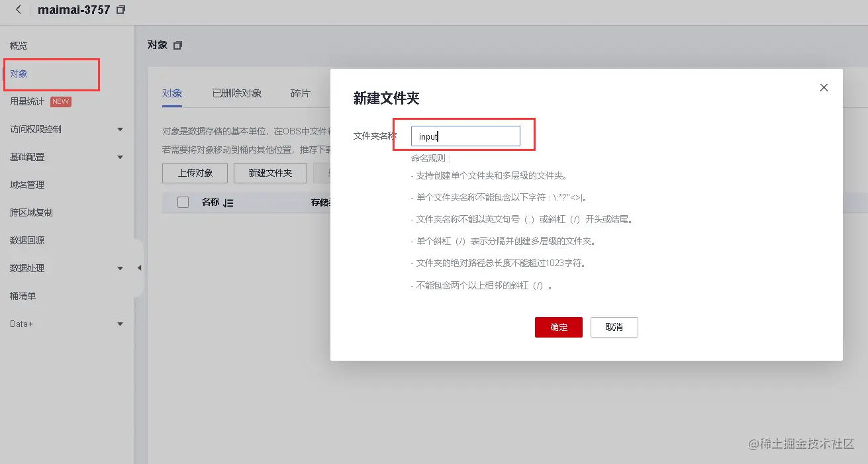Go back with the left arrow icon
The height and width of the screenshot is (464, 868).
pyautogui.click(x=19, y=10)
